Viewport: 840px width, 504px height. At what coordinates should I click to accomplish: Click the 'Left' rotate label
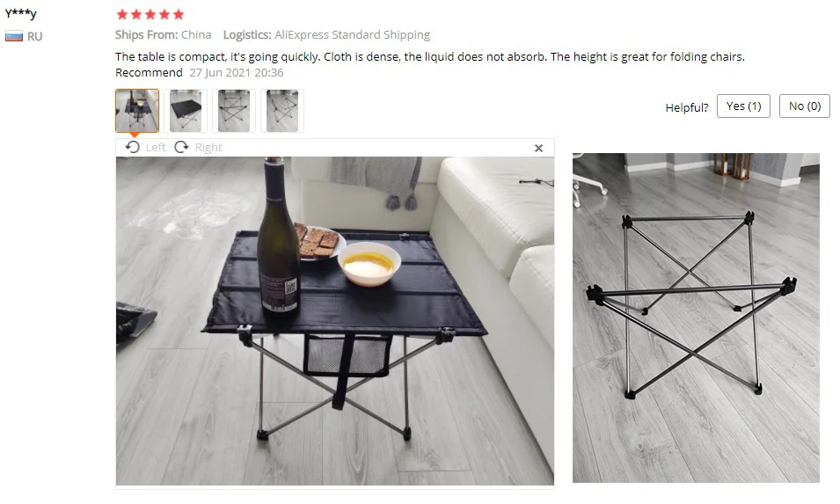click(156, 147)
